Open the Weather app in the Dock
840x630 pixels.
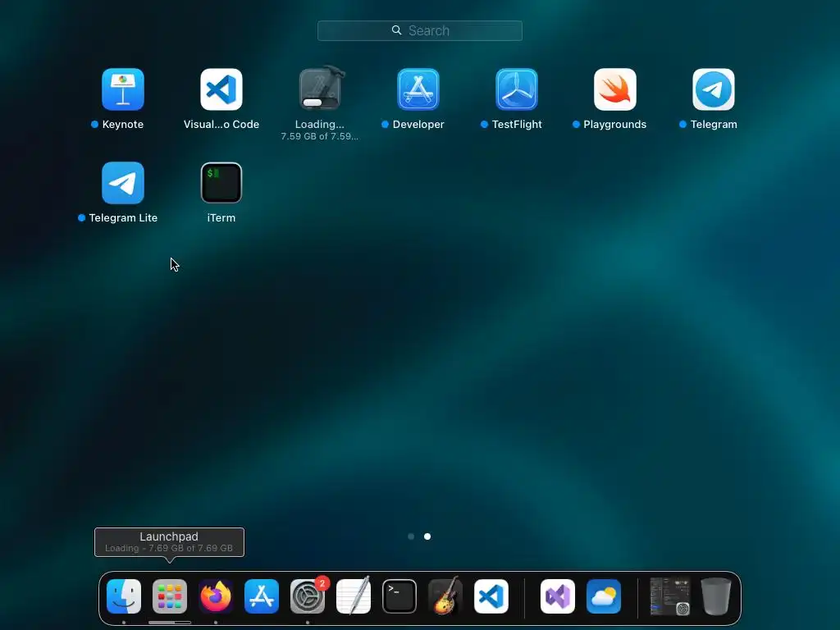point(604,596)
